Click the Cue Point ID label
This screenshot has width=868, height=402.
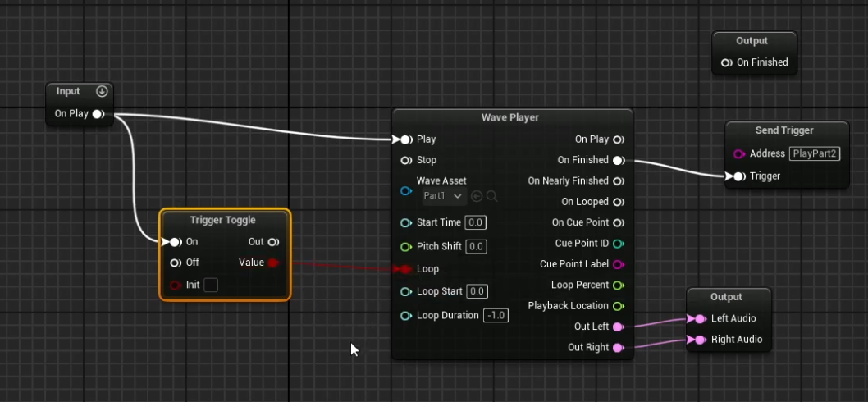[582, 244]
